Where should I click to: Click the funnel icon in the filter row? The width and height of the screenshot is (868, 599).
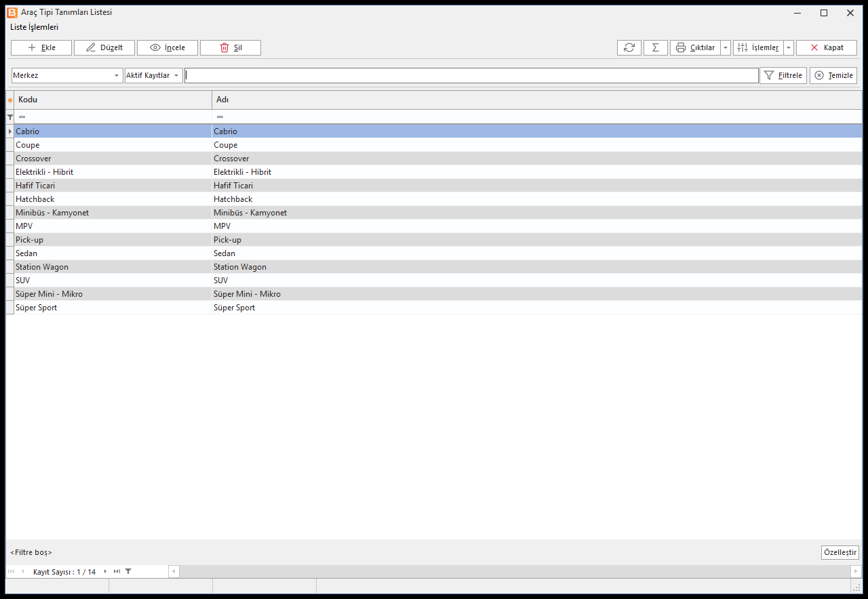click(9, 117)
